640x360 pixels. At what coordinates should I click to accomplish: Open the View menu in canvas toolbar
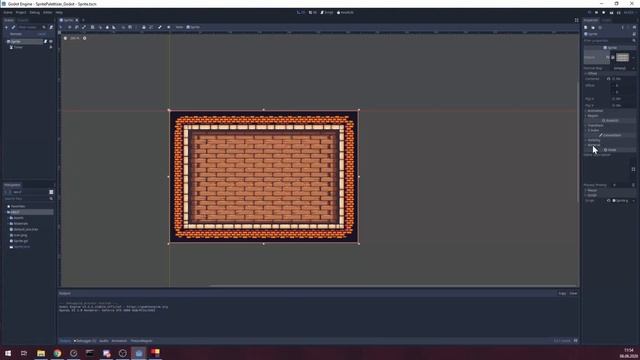(x=179, y=27)
